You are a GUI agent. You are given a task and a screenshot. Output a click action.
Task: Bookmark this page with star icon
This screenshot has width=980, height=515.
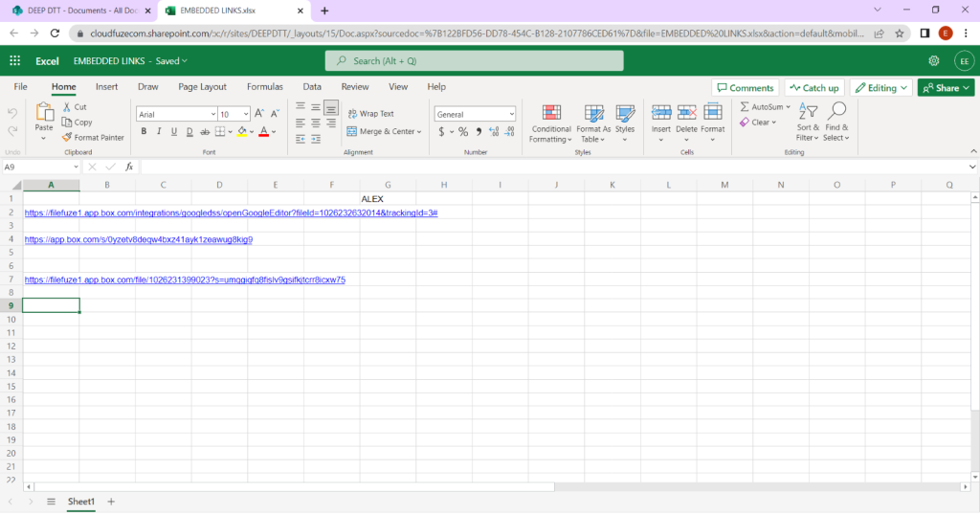(900, 34)
